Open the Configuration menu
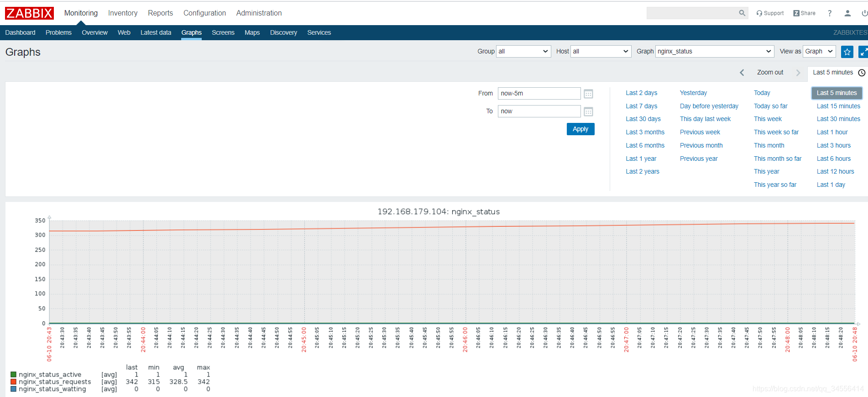The image size is (868, 397). 204,13
